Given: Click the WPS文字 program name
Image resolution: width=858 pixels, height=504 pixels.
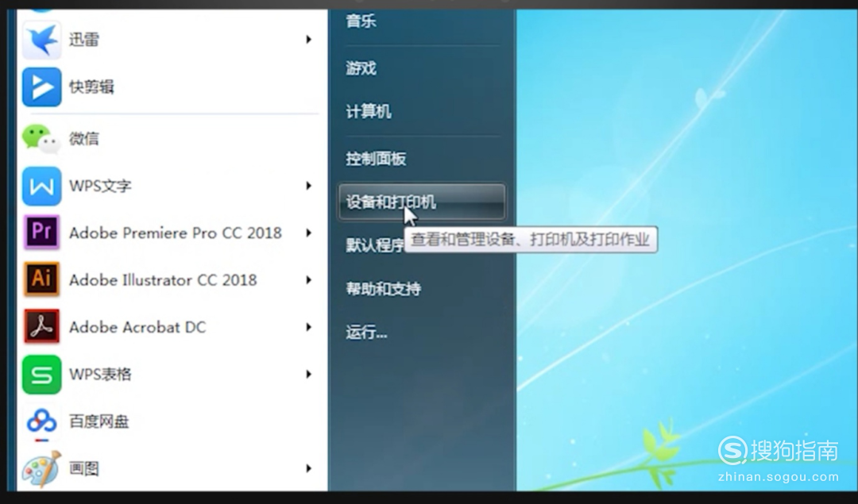Looking at the screenshot, I should click(100, 186).
